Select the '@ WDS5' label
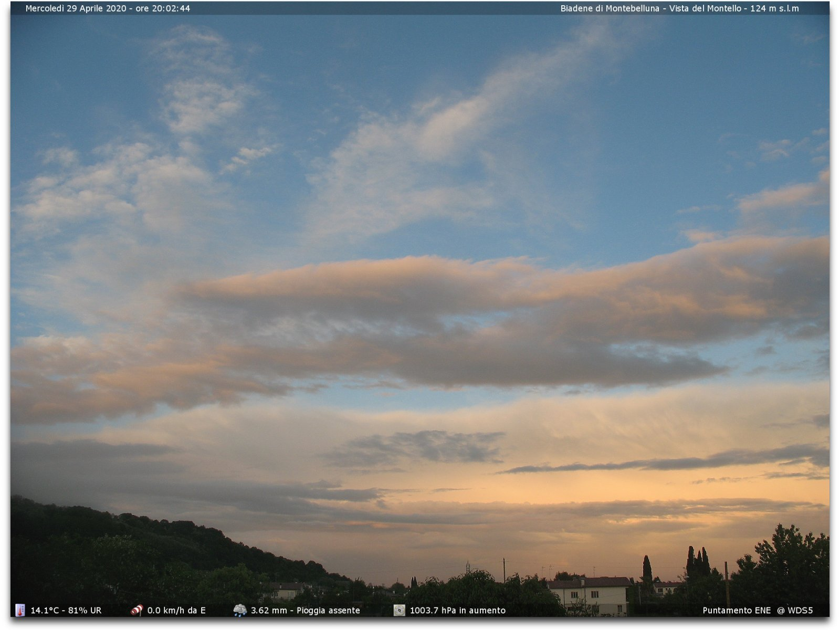The width and height of the screenshot is (840, 630). point(795,611)
